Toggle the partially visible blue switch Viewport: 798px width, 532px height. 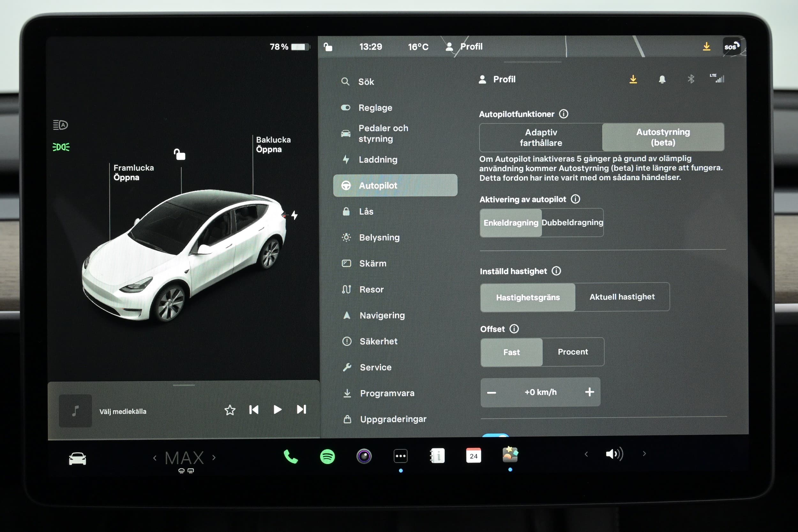click(496, 435)
